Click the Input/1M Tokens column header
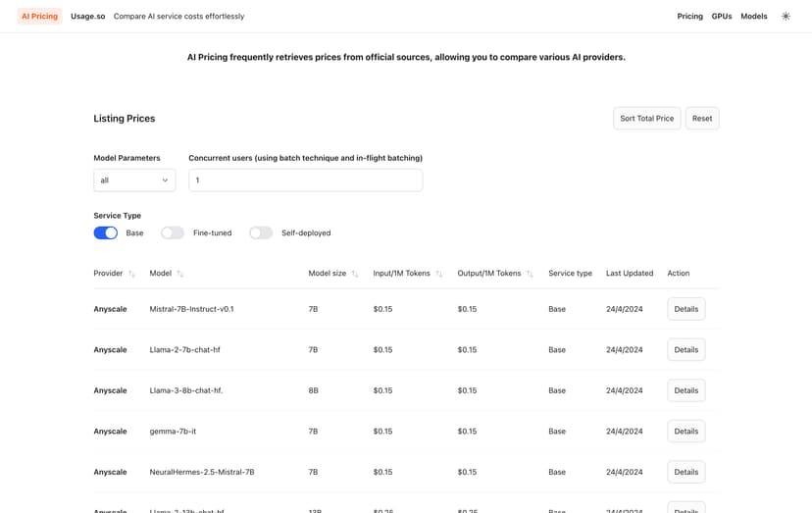Image resolution: width=812 pixels, height=513 pixels. coord(401,273)
